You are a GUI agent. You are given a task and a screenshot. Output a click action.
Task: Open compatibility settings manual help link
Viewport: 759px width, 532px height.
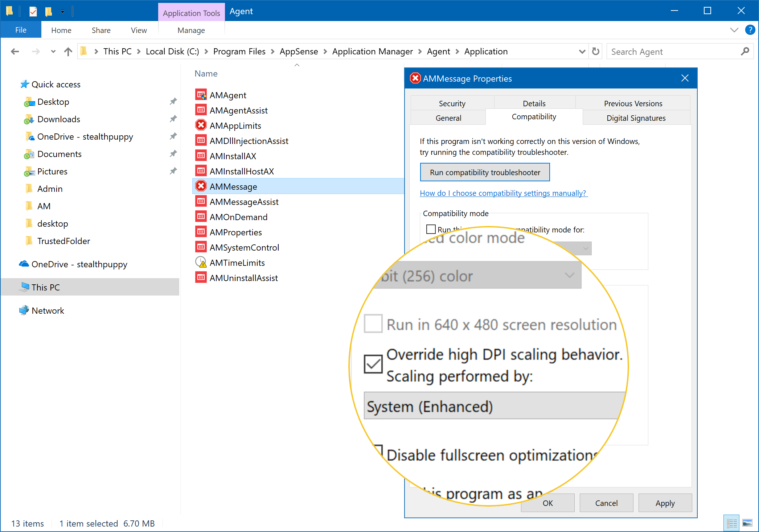(x=504, y=193)
